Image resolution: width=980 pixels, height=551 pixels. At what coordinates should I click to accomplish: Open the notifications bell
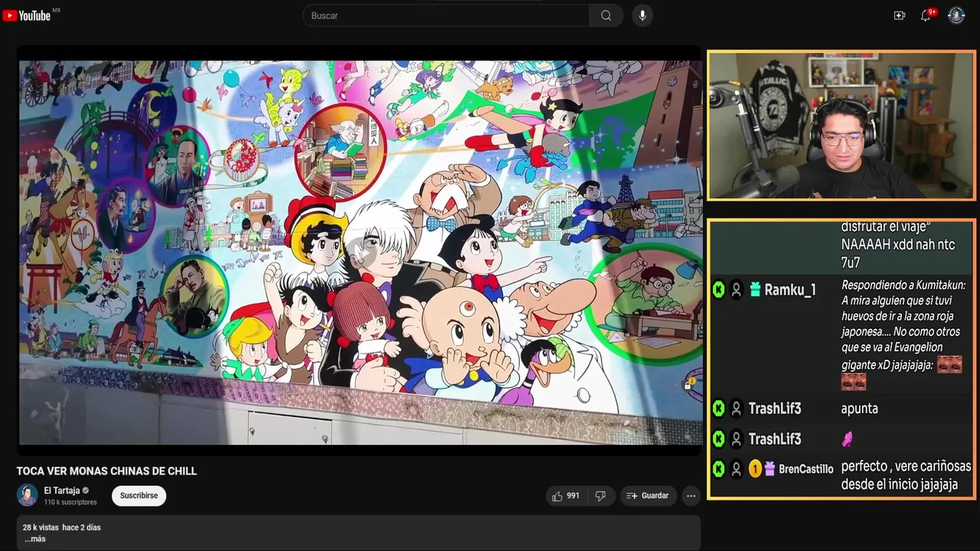926,15
